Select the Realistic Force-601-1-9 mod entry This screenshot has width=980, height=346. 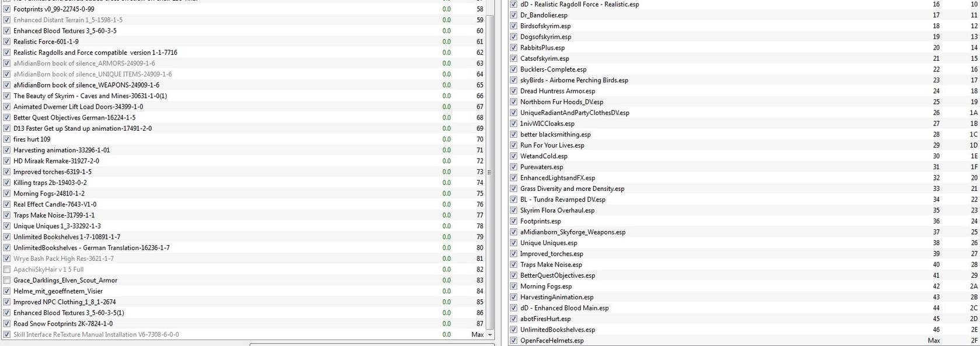click(x=46, y=42)
